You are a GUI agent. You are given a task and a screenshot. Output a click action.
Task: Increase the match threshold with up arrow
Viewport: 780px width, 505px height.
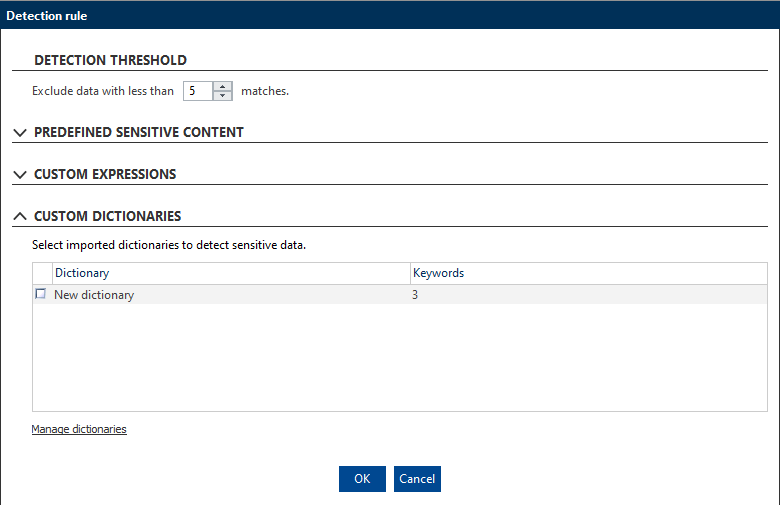click(x=222, y=87)
